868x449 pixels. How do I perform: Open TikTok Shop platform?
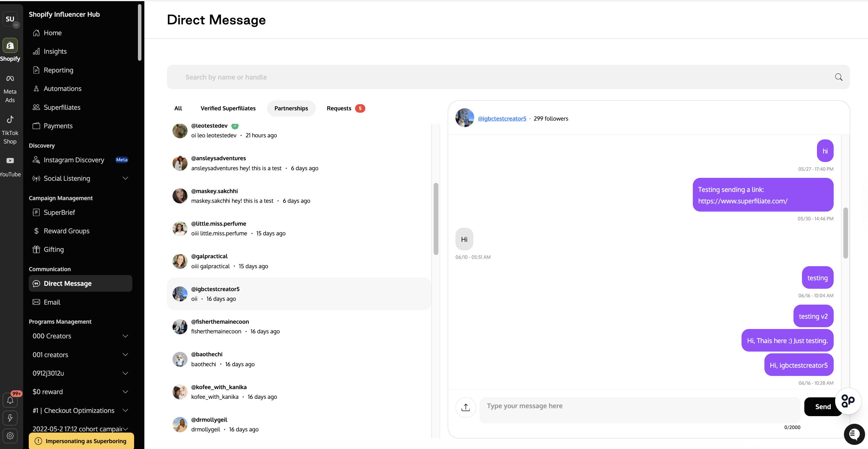tap(10, 130)
